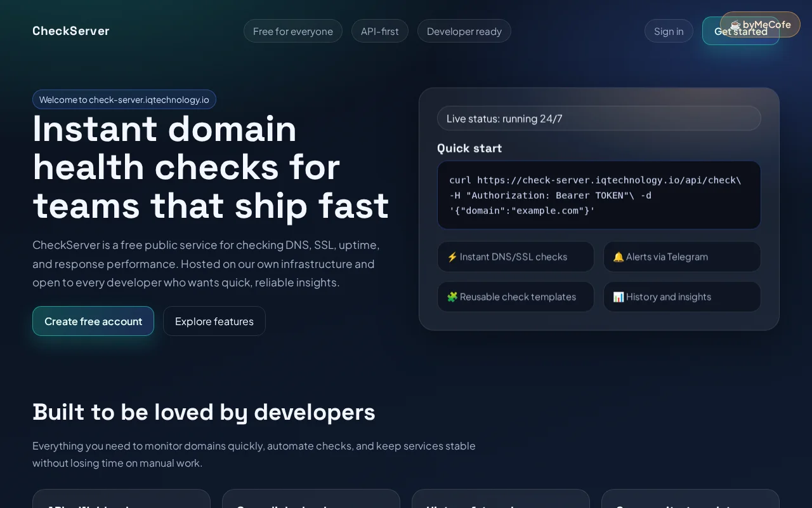Click the chart History and insights chip
Viewport: 812px width, 508px height.
(682, 297)
